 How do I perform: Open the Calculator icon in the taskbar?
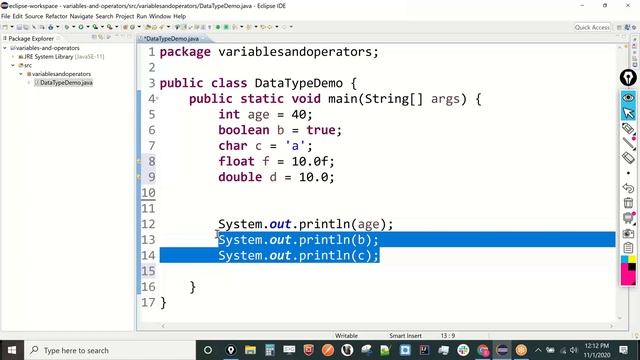269,350
